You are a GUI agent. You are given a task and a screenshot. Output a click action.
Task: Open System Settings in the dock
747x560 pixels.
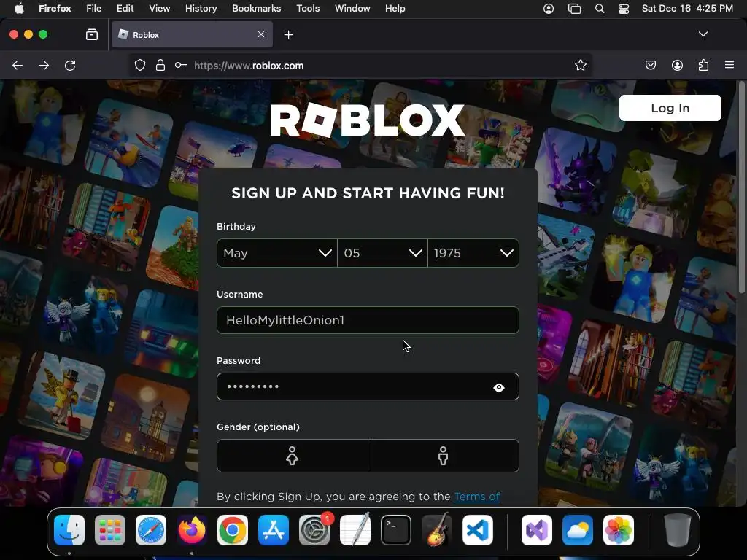[314, 530]
